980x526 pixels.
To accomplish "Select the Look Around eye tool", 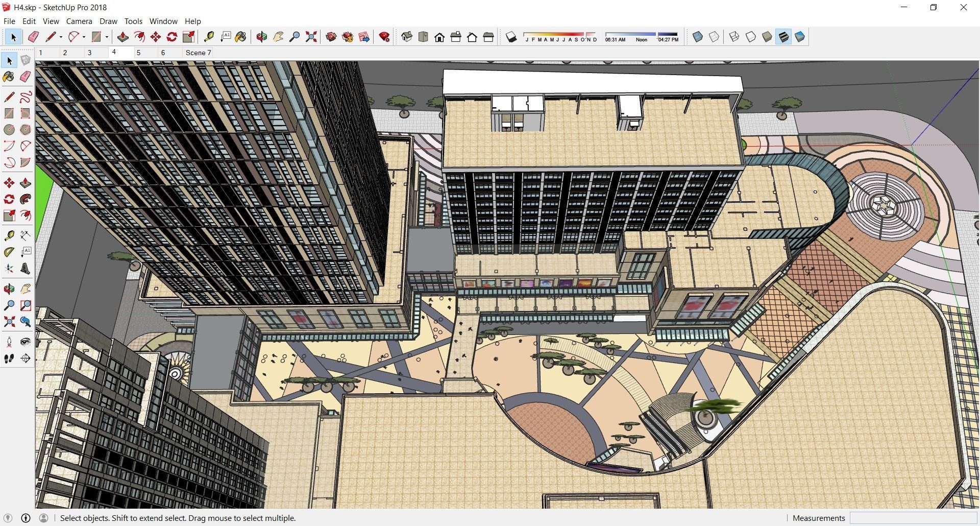I will [x=25, y=342].
